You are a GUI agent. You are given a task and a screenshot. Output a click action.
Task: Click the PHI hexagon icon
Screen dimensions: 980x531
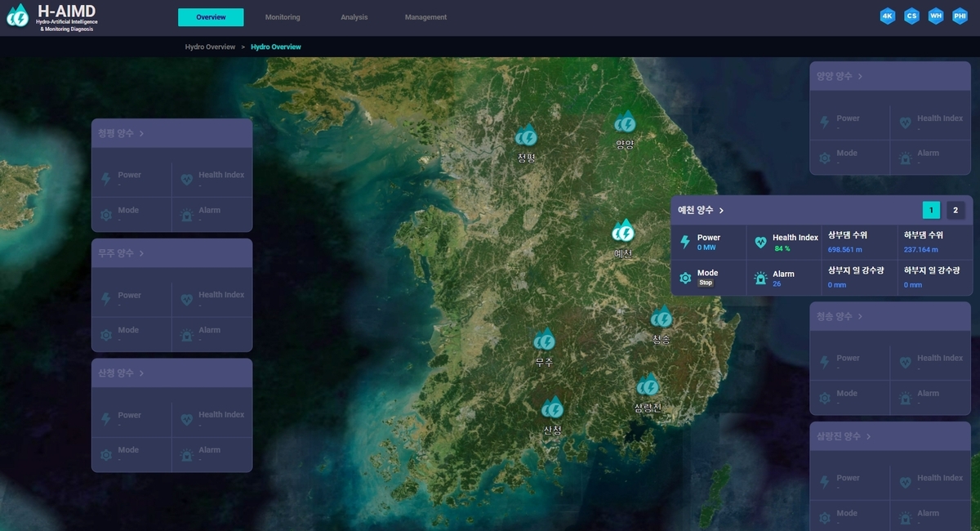point(960,16)
